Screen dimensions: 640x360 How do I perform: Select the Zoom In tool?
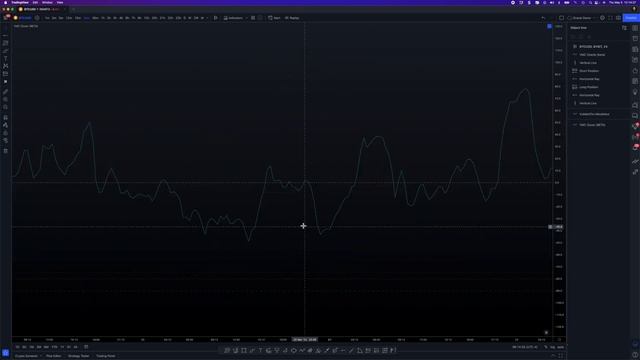[5, 99]
